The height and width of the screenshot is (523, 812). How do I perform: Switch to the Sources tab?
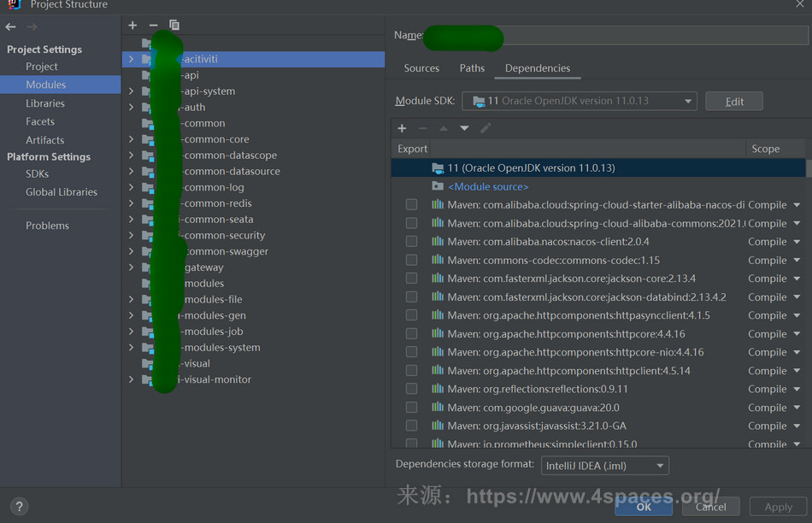(x=421, y=68)
